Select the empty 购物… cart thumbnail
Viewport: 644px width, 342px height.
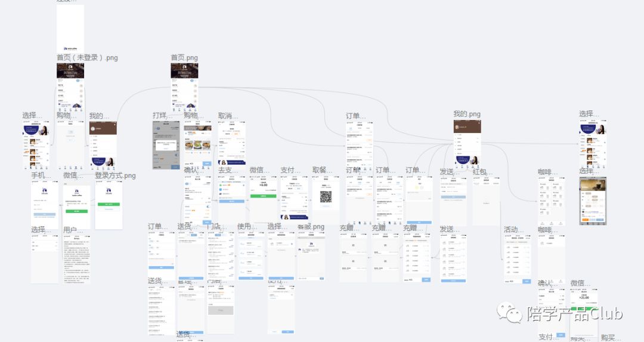[70, 145]
